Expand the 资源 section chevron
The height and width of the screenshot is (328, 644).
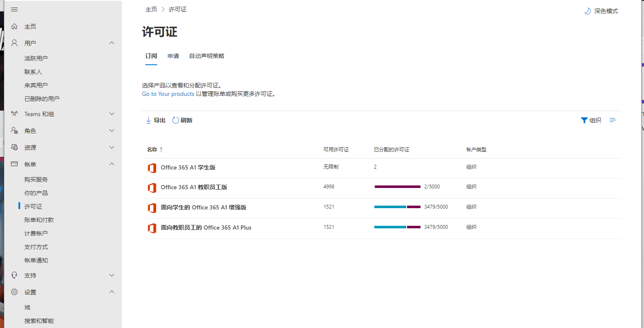tap(112, 148)
